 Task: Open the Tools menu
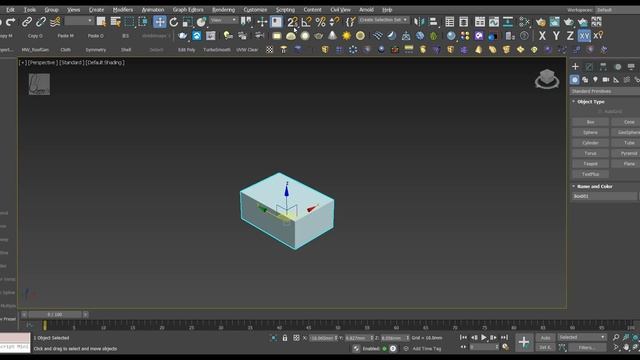click(x=29, y=9)
